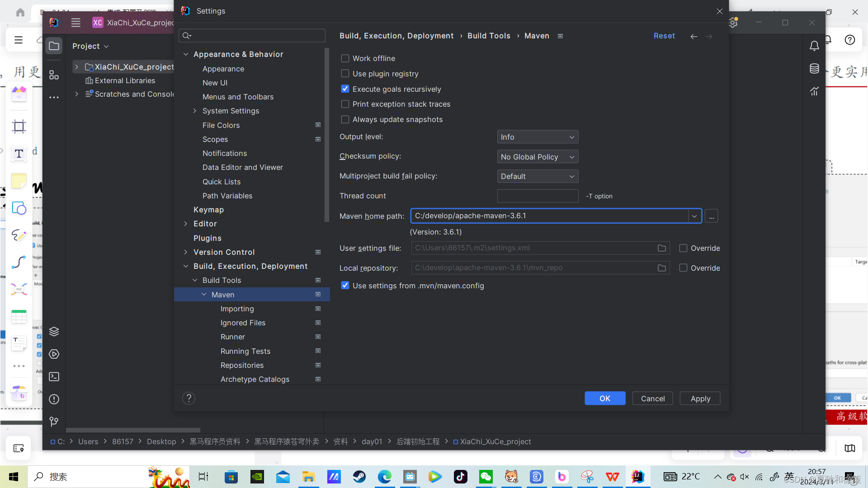
Task: Open Microsoft Edge from the taskbar
Action: 385,477
